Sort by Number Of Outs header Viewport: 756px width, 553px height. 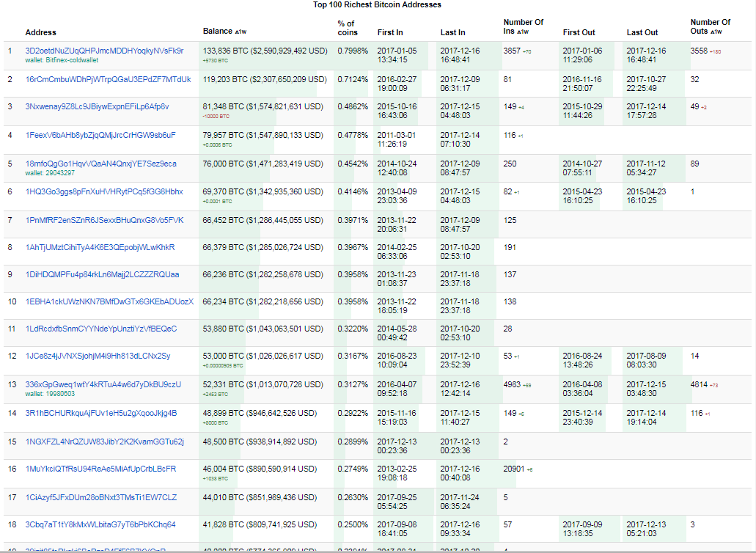coord(711,26)
